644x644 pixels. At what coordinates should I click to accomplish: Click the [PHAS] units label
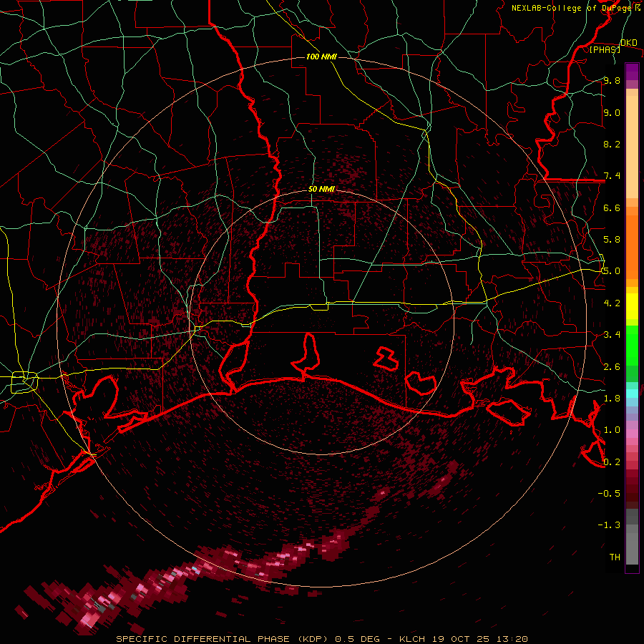click(x=605, y=50)
